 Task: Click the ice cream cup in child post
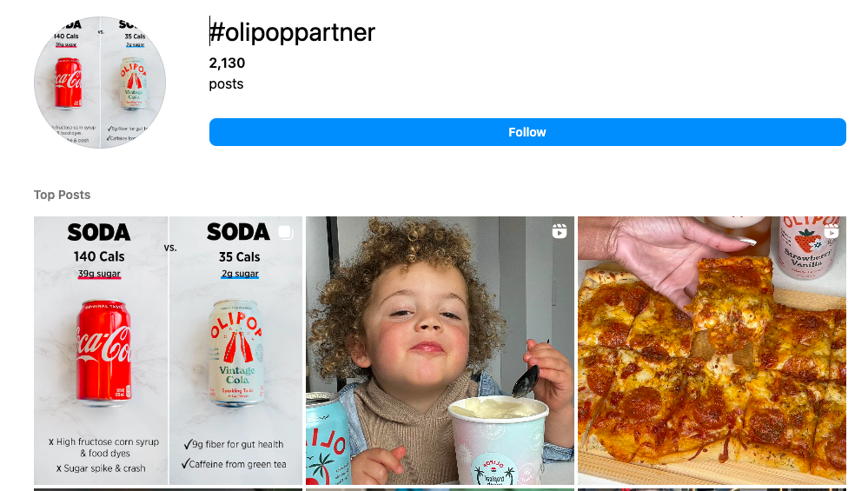tap(498, 441)
